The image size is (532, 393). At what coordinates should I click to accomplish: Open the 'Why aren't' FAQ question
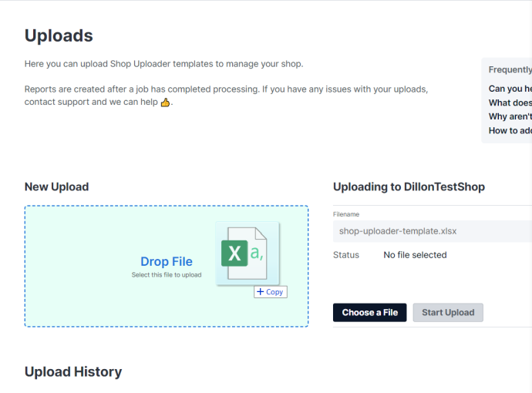510,116
